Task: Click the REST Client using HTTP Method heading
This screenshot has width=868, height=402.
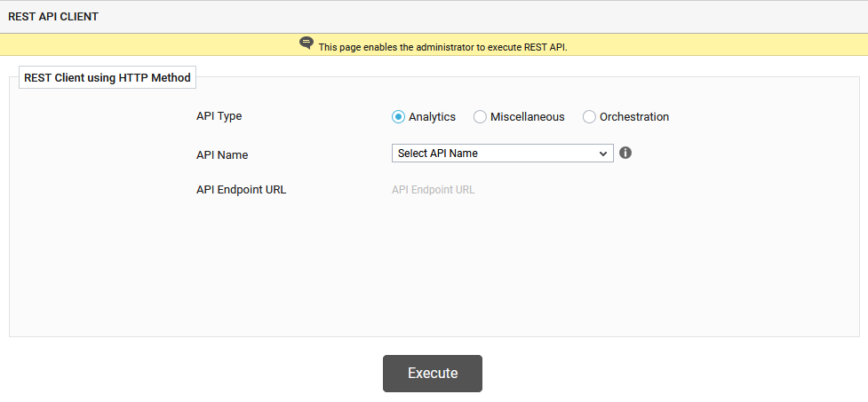Action: [108, 78]
